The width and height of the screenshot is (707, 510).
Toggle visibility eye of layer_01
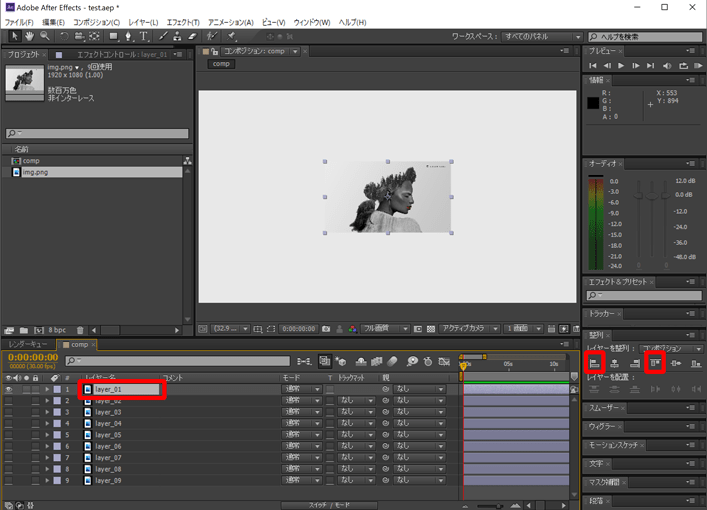(x=9, y=389)
